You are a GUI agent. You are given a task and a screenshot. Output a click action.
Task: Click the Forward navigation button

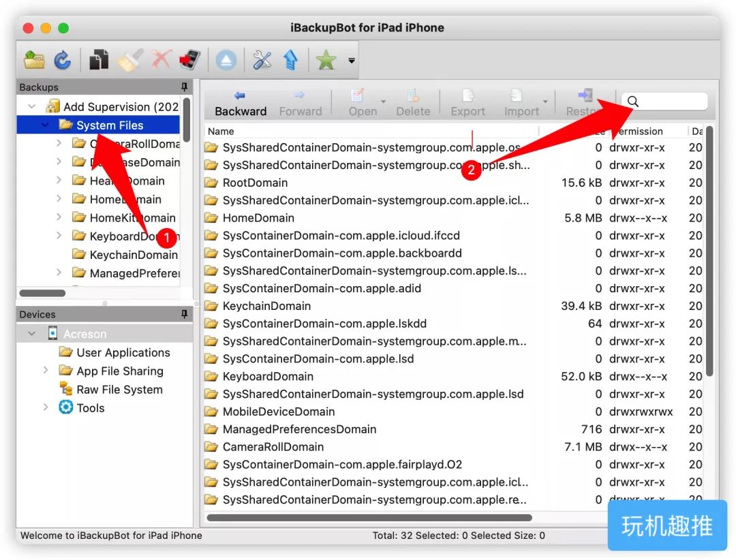coord(301,104)
